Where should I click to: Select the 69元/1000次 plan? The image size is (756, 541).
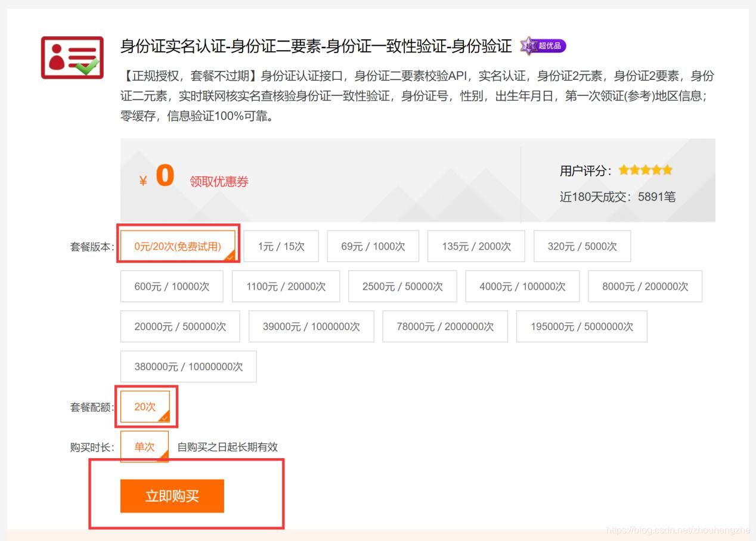(373, 246)
